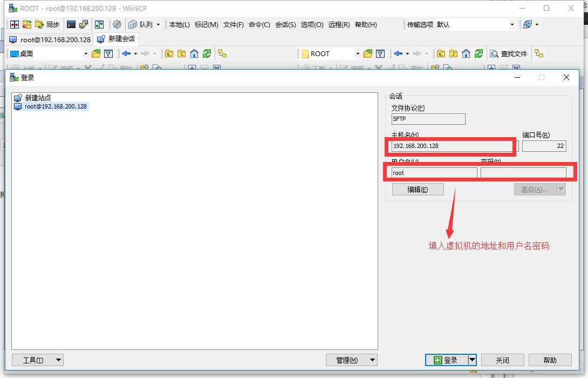Screen dimensions: 588x378
Task: Click the local panel green refresh icon
Action: click(207, 53)
